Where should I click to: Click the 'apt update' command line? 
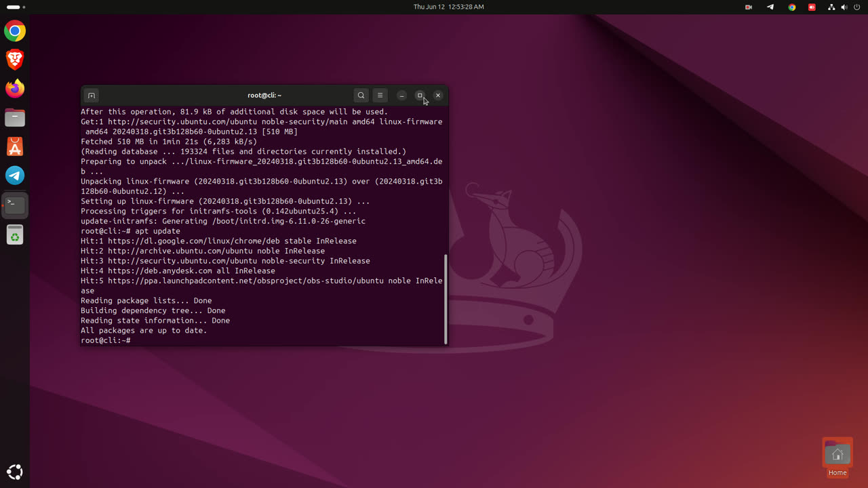pos(130,231)
